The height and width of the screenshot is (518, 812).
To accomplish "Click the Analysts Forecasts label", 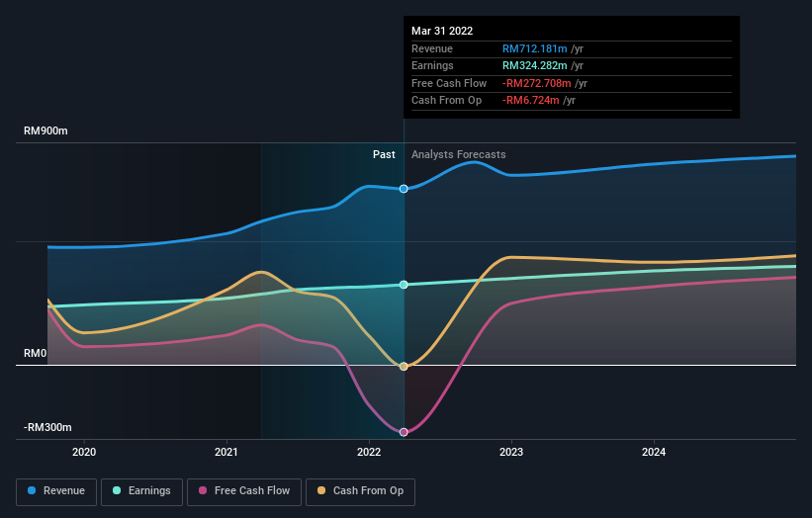I will pos(458,154).
